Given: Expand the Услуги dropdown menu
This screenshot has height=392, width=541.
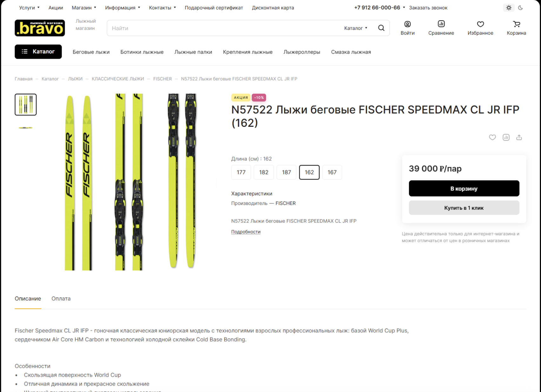Looking at the screenshot, I should point(29,8).
